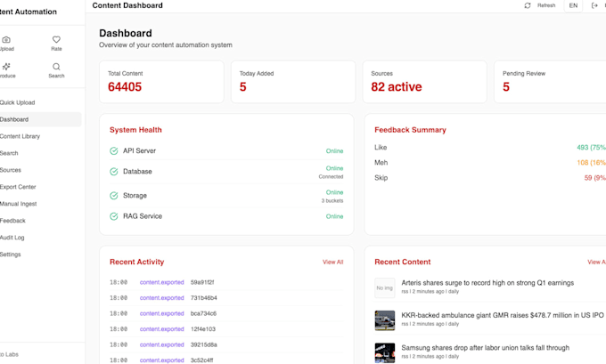Open KKR-backed ambulance giant GMR article
This screenshot has height=364, width=606.
pos(502,315)
